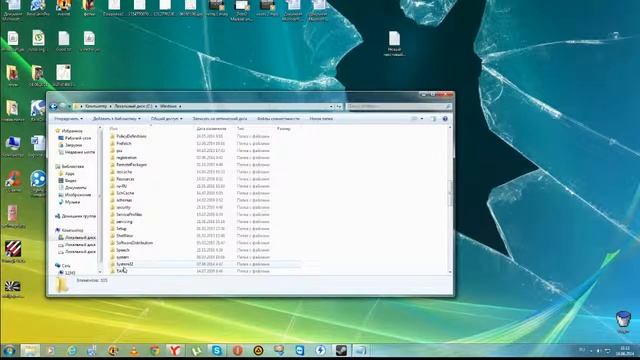
Task: Click the magnifier icon in the search box
Action: click(448, 107)
